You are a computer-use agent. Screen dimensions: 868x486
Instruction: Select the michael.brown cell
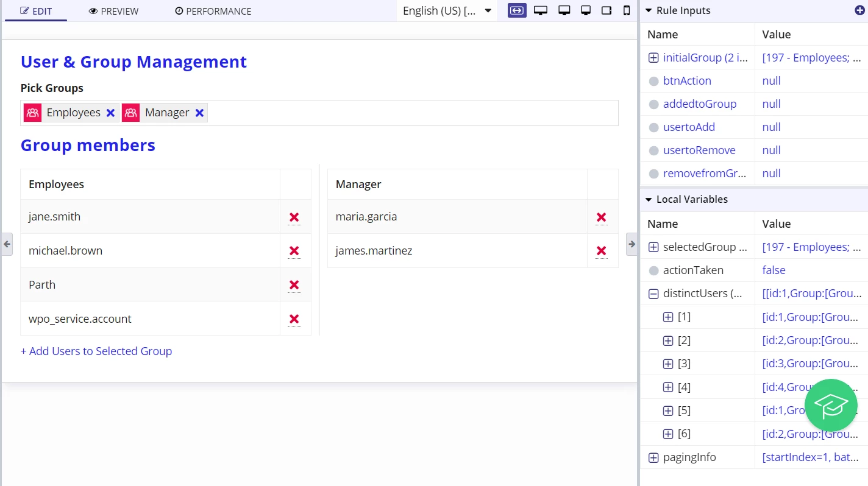(x=151, y=251)
